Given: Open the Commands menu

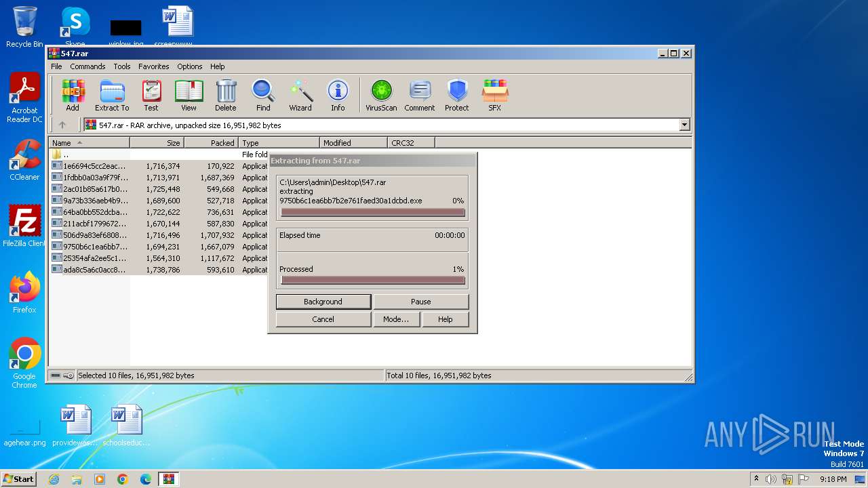Looking at the screenshot, I should click(x=87, y=66).
